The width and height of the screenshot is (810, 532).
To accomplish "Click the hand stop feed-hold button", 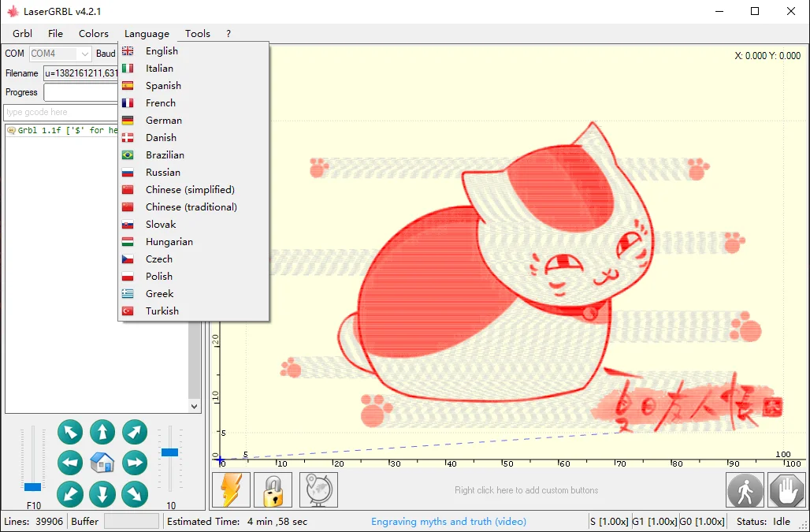I will [786, 490].
